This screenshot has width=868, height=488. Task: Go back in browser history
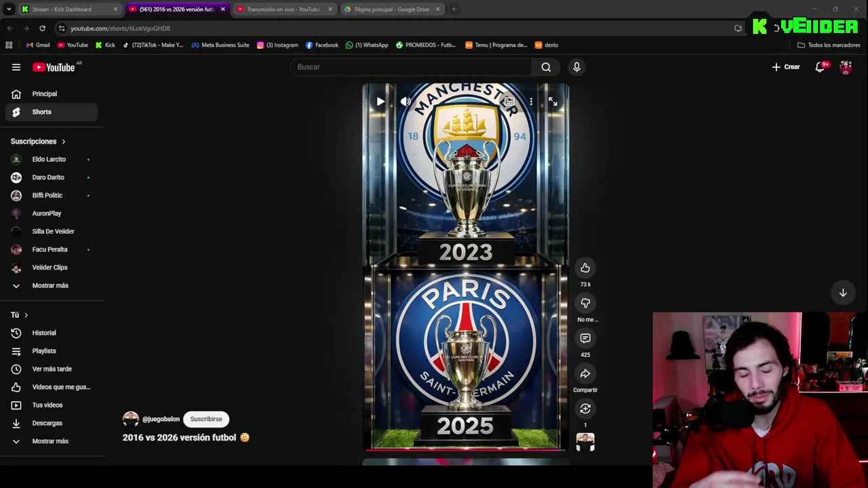(x=9, y=28)
